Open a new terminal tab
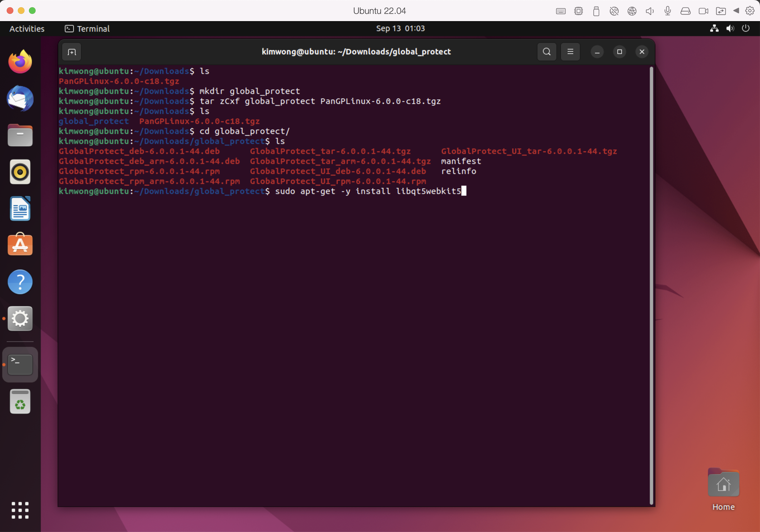This screenshot has height=532, width=760. tap(71, 52)
